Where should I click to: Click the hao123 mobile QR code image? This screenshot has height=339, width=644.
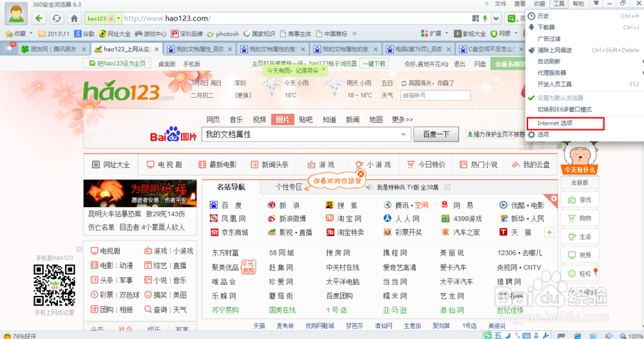[54, 285]
